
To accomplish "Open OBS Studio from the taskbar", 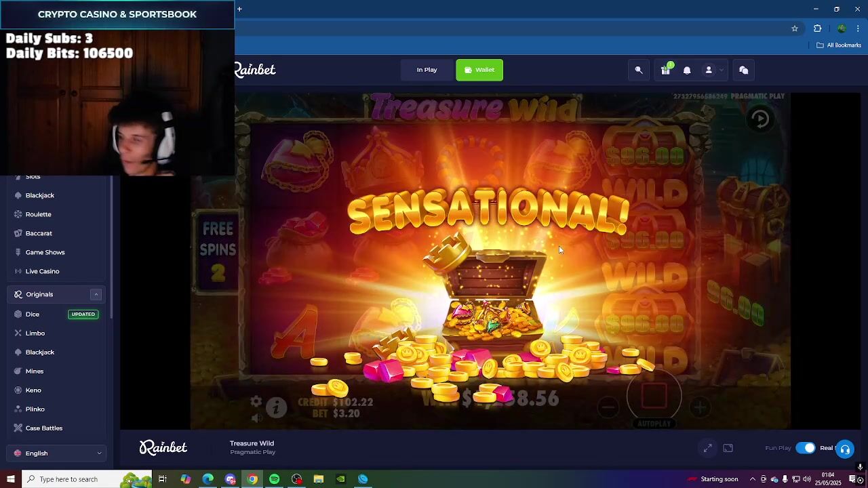I will click(296, 479).
